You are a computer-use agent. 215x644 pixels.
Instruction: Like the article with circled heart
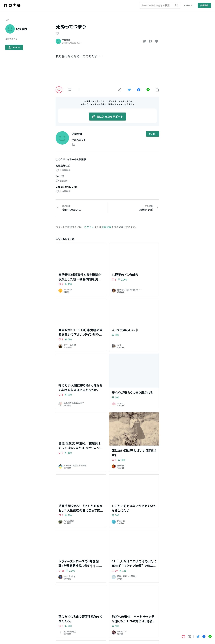pos(59,90)
